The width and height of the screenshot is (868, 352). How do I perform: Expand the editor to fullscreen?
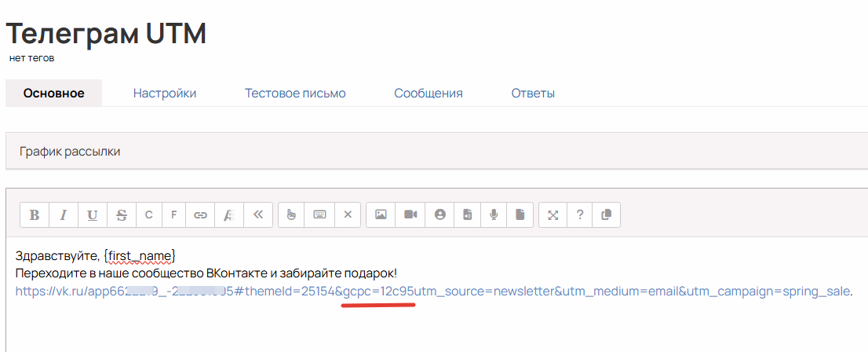tap(553, 215)
